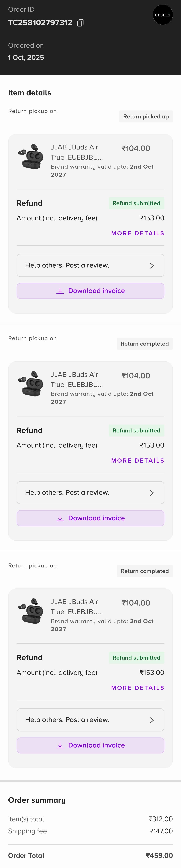
Task: Click the download arrow icon in first item card
Action: tap(60, 291)
